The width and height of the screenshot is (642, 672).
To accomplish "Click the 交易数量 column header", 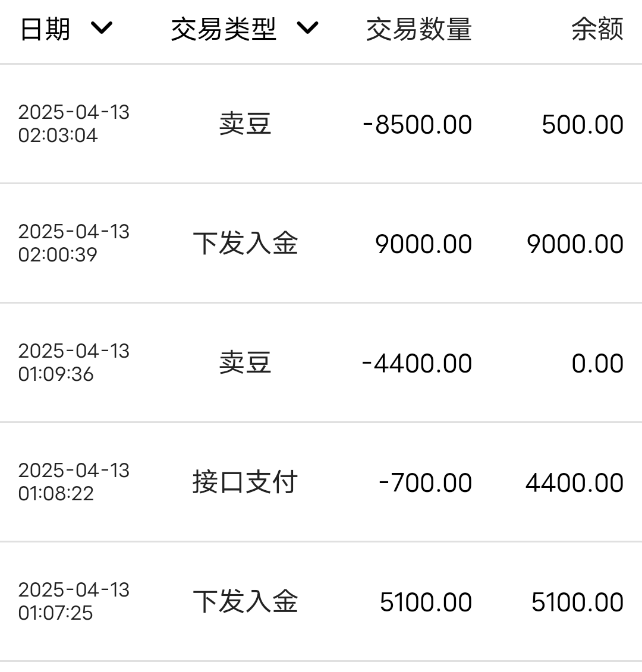I will coord(418,29).
